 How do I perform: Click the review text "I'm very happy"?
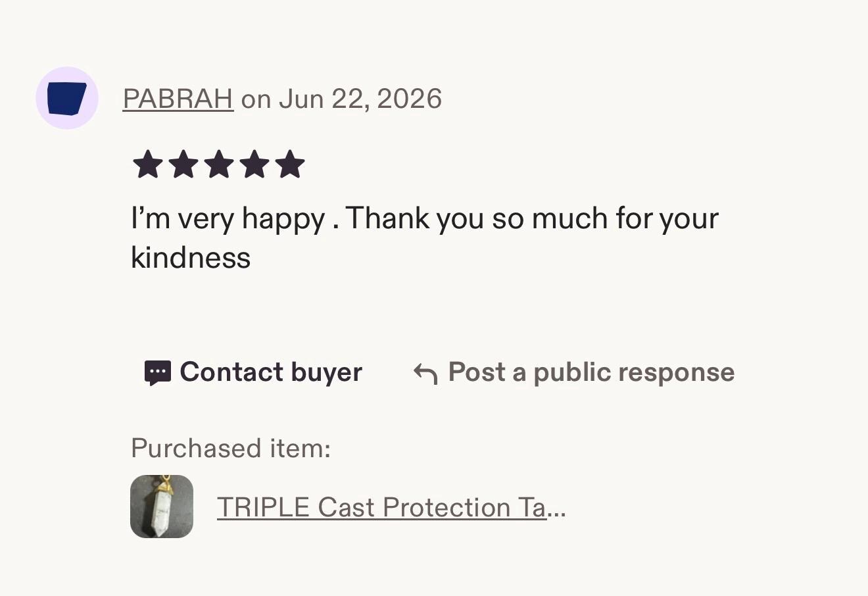pyautogui.click(x=228, y=219)
